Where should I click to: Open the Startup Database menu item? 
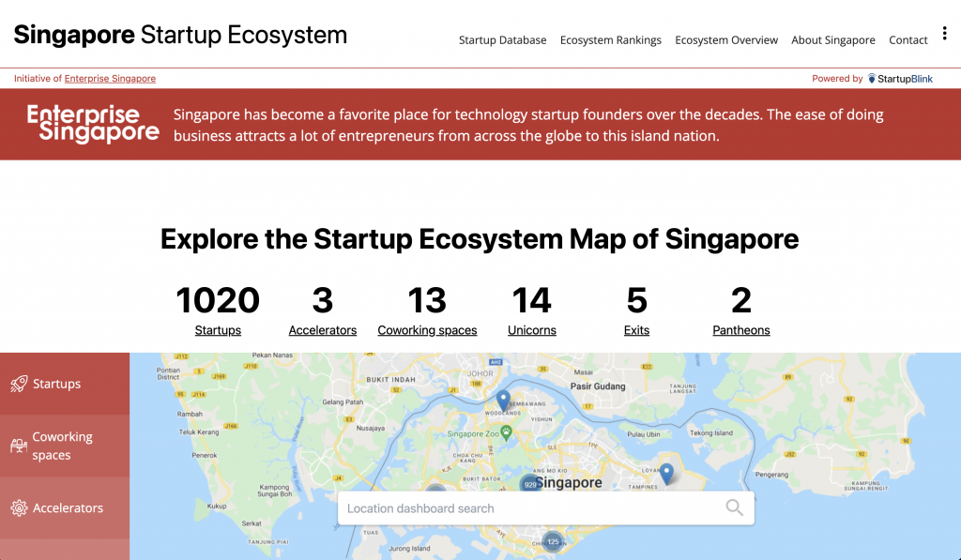(502, 40)
